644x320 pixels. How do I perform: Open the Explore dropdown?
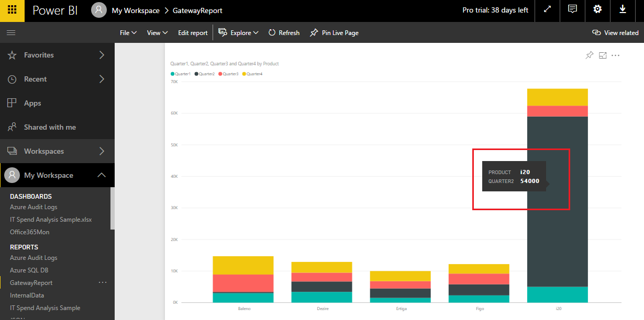click(238, 32)
